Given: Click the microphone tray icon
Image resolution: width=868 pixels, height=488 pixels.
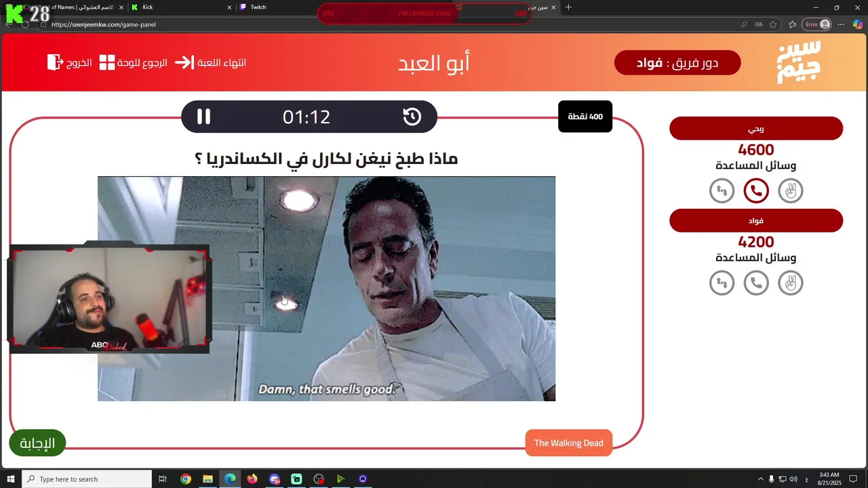Looking at the screenshot, I should (771, 479).
